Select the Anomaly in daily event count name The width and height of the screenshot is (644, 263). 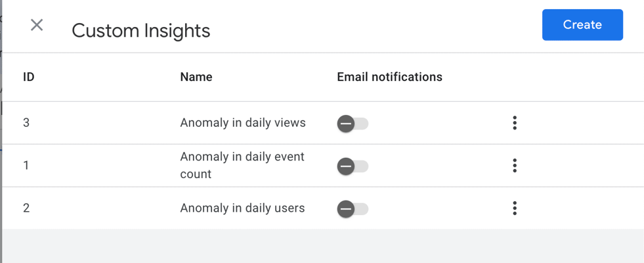[x=242, y=166]
